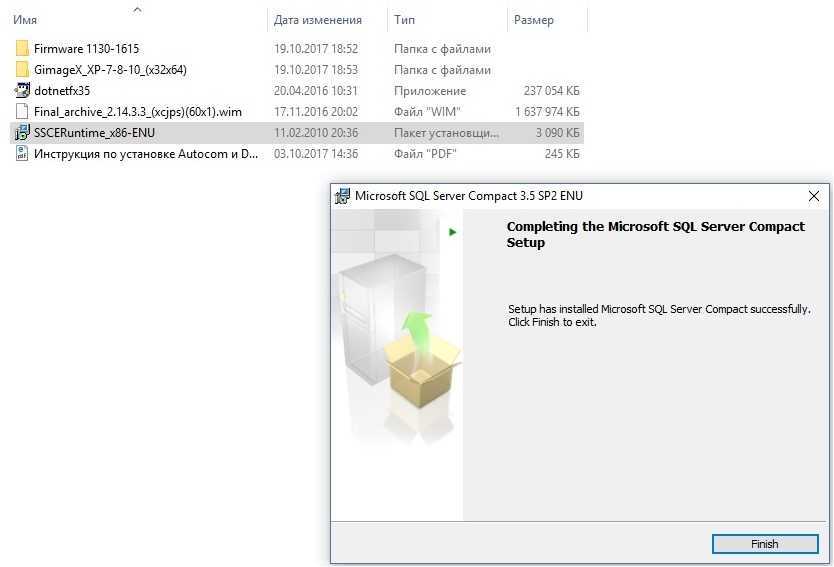Select the Final_archive_2.14.3.3 wim file name

click(138, 112)
